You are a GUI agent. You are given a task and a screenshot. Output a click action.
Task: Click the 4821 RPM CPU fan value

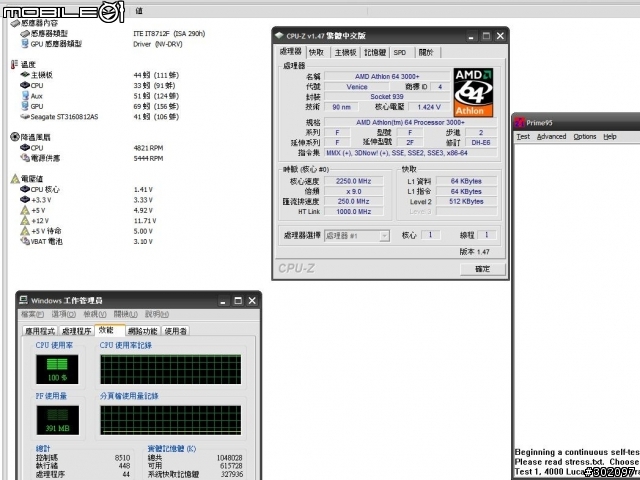[148, 148]
